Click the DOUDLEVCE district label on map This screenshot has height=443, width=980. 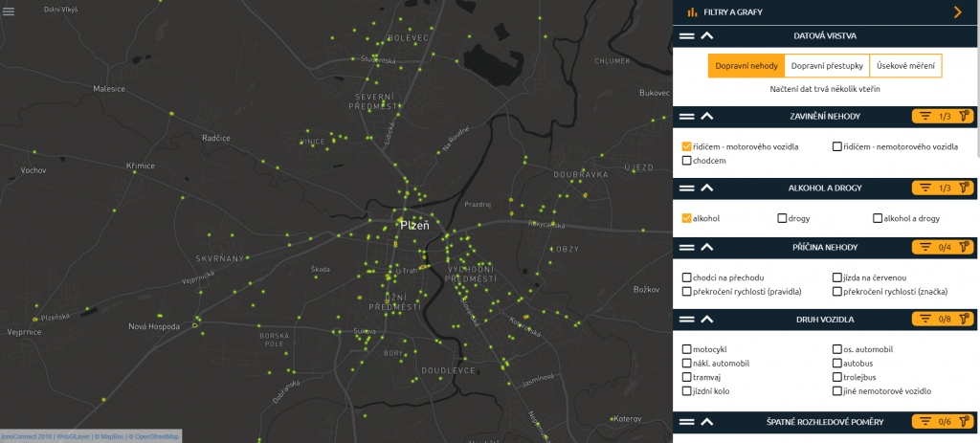[x=448, y=370]
